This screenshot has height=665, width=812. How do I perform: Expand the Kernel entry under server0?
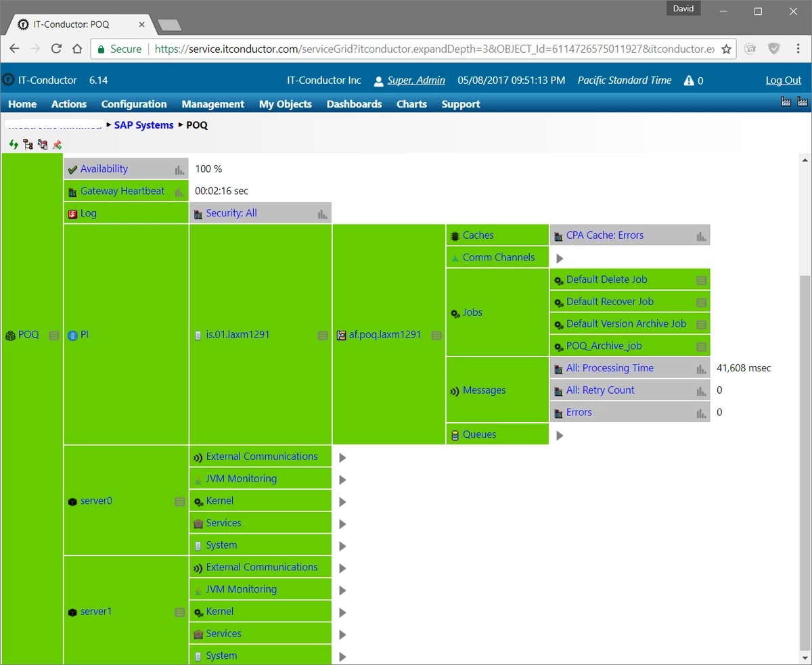342,501
